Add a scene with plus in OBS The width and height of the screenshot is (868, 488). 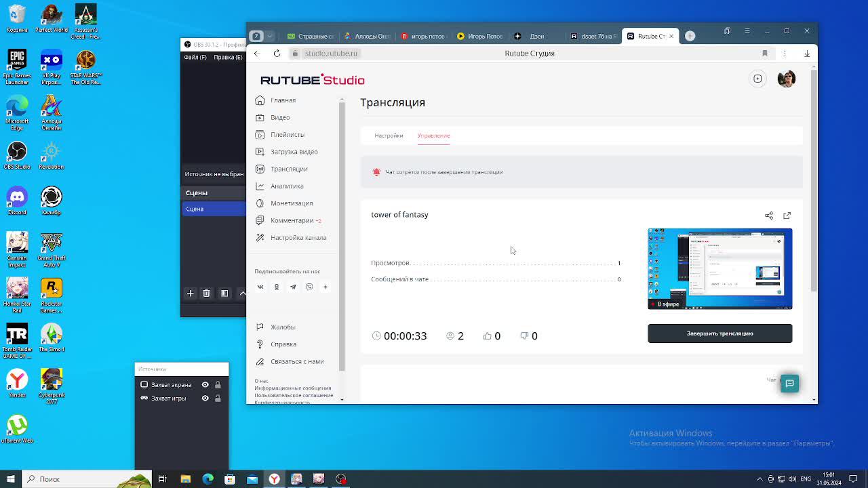[x=190, y=293]
